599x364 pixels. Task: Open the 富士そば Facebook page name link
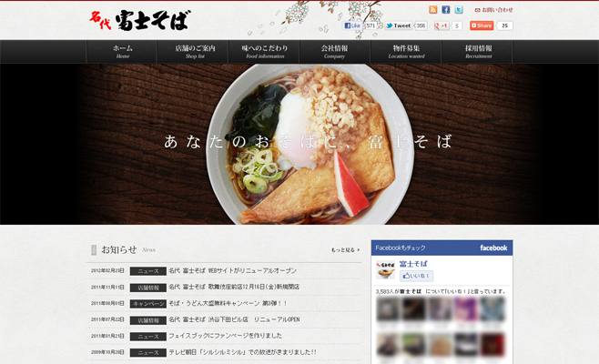click(x=413, y=264)
